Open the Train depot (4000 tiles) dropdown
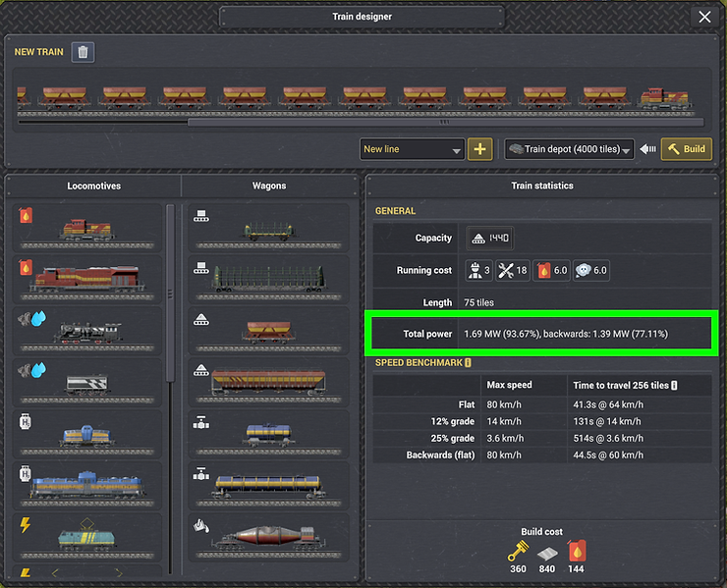Viewport: 727px width, 588px height. click(x=569, y=149)
